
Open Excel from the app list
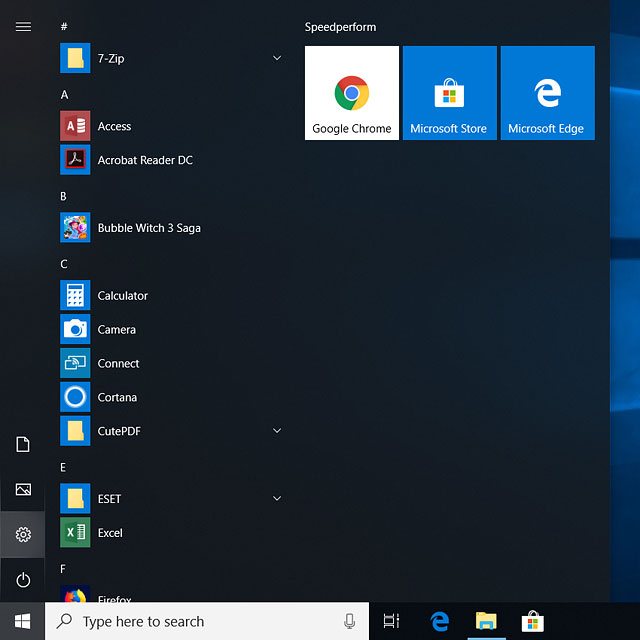(x=109, y=533)
